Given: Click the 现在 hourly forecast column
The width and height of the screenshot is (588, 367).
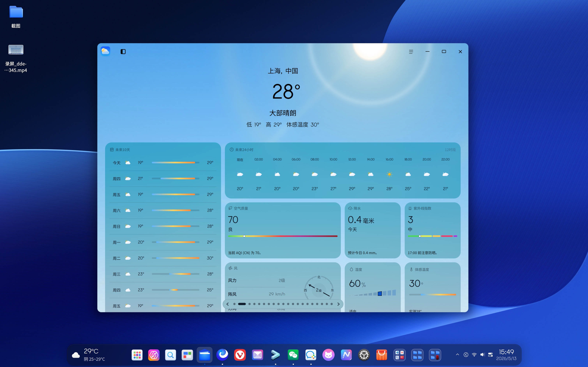Looking at the screenshot, I should (240, 174).
